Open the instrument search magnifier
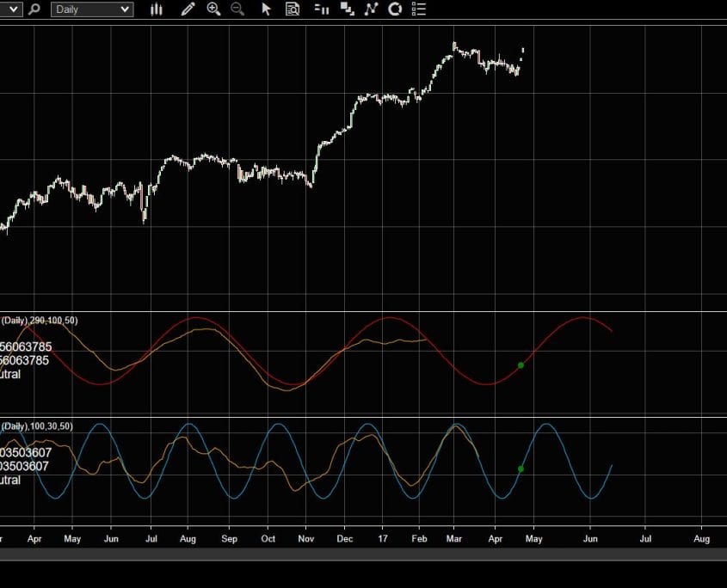727x588 pixels. 34,9
